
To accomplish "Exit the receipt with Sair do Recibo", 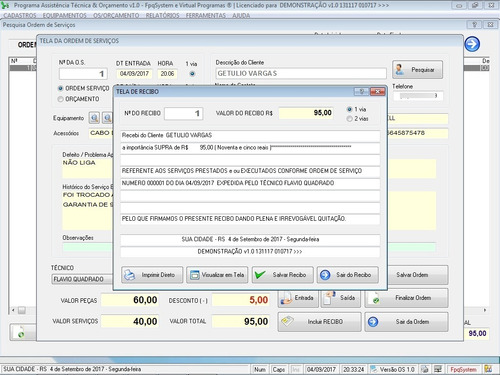I will (x=348, y=275).
